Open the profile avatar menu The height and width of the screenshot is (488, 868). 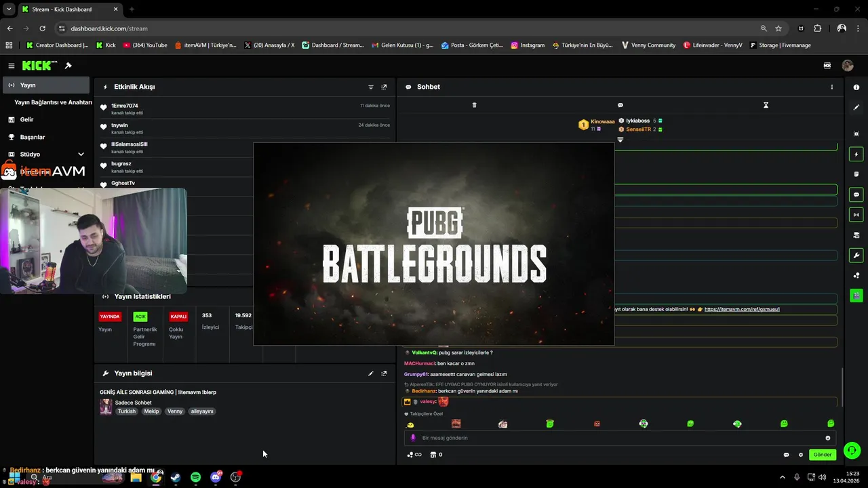pos(847,66)
